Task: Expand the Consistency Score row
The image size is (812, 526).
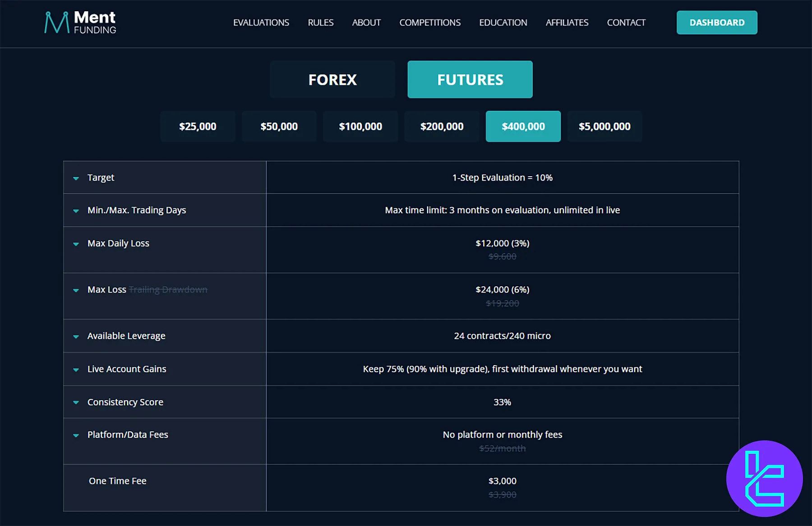Action: [76, 403]
